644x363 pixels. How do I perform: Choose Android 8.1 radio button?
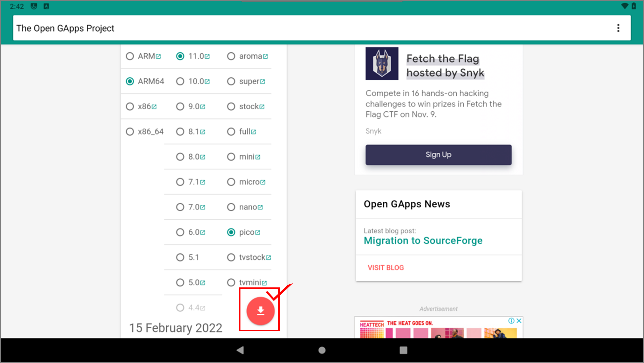pyautogui.click(x=180, y=132)
